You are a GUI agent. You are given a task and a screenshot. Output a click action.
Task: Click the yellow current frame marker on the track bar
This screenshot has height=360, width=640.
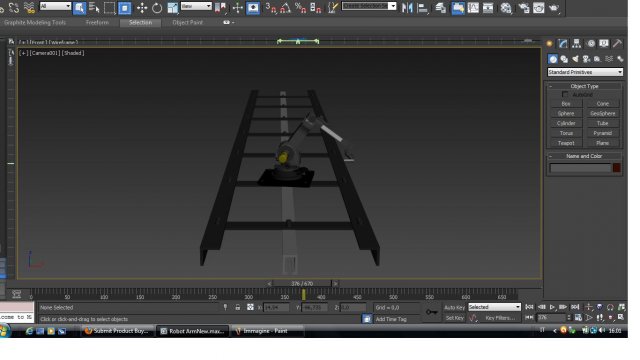303,295
